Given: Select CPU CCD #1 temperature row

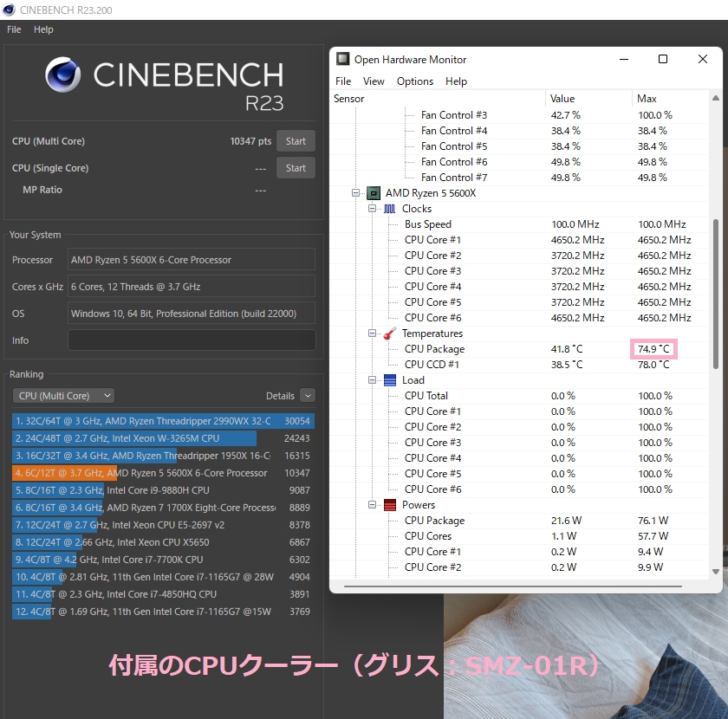Looking at the screenshot, I should [520, 365].
